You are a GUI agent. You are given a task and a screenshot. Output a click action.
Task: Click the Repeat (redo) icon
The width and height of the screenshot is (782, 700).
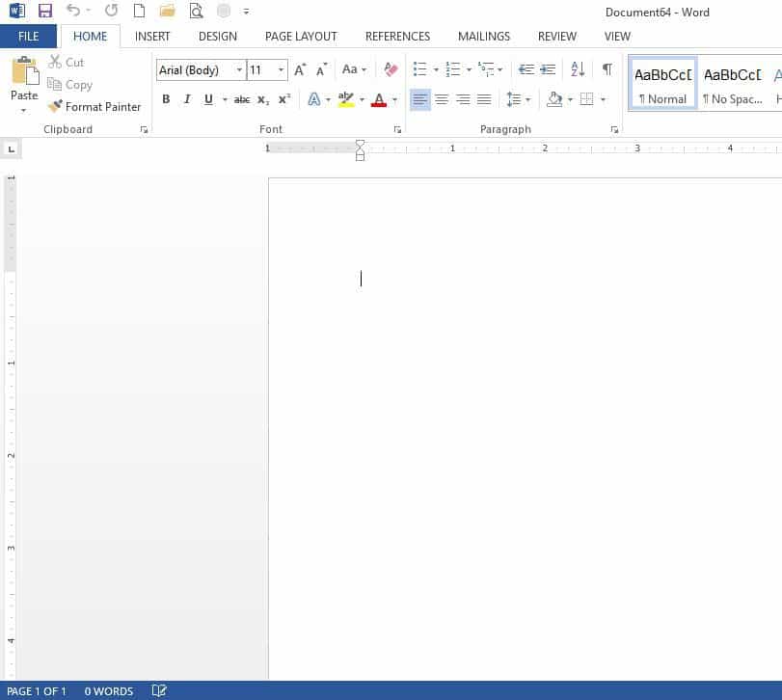(111, 11)
